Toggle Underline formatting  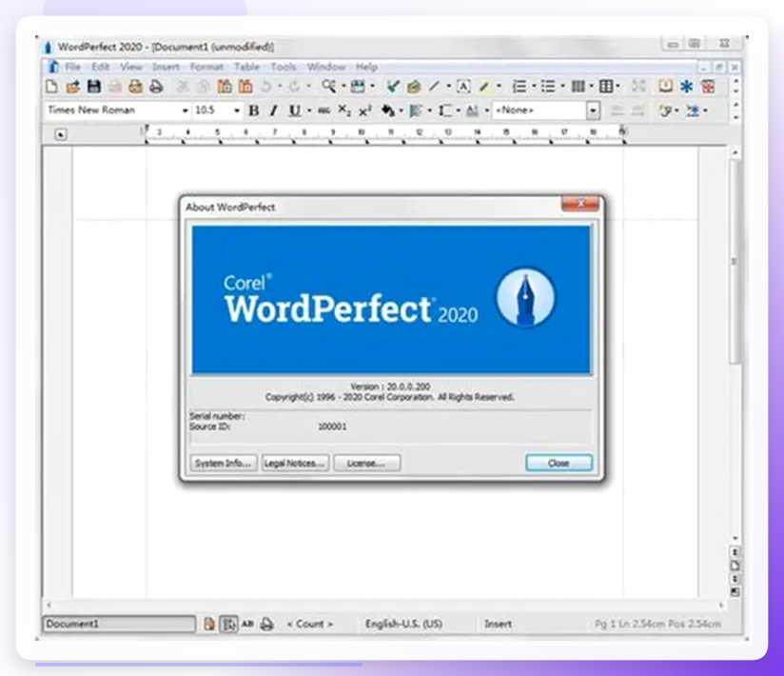(295, 110)
